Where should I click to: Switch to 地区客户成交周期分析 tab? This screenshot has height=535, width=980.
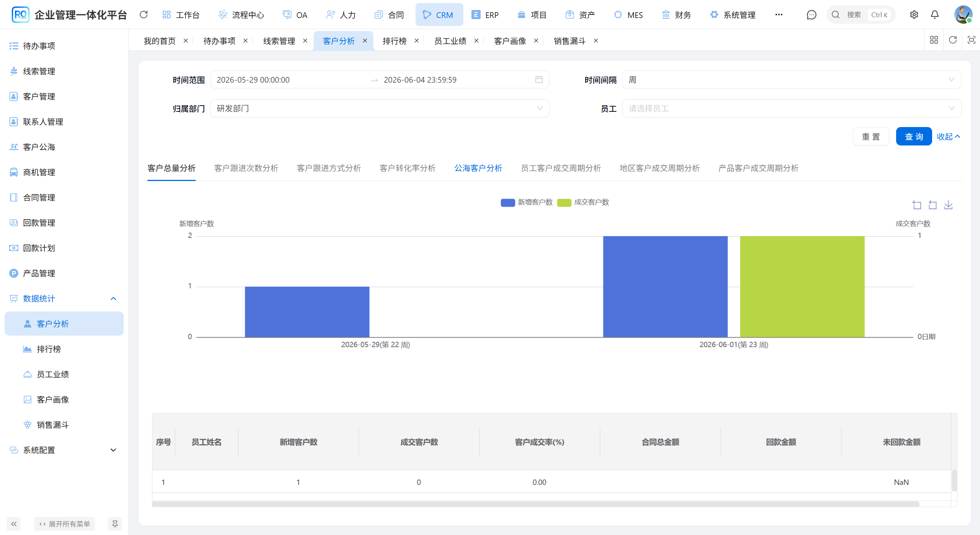click(x=660, y=168)
